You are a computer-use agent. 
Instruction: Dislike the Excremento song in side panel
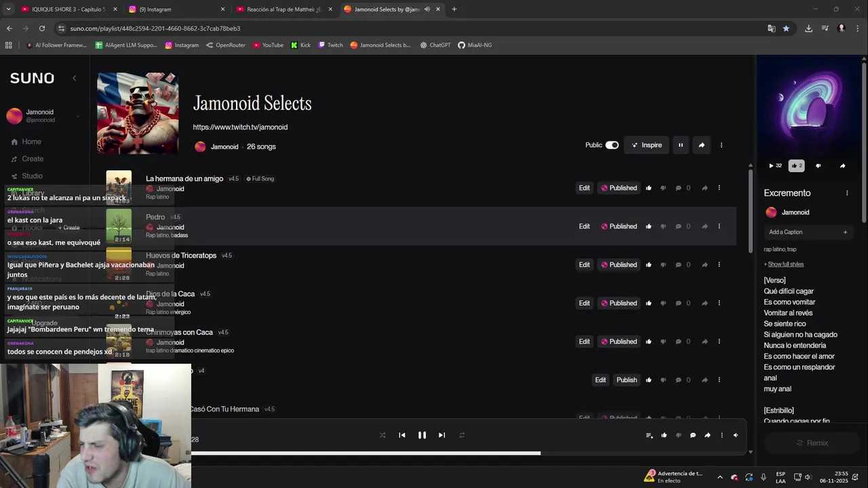tap(818, 166)
